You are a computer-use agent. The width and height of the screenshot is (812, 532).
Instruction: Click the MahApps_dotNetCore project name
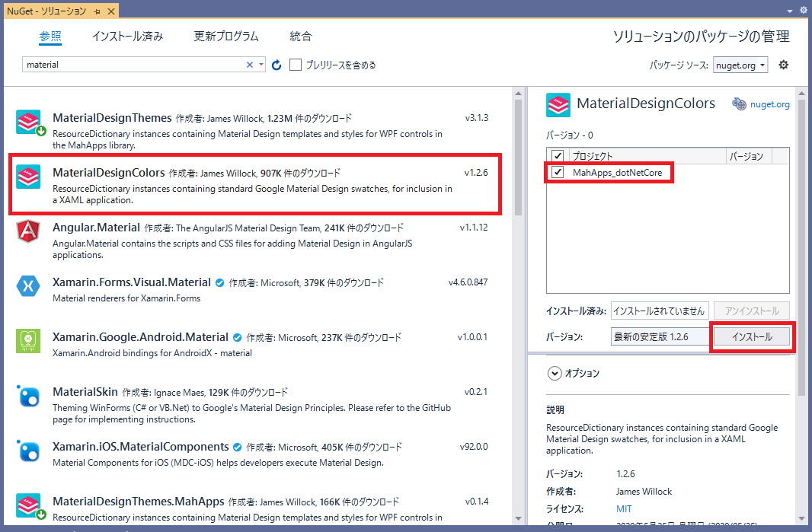(617, 173)
